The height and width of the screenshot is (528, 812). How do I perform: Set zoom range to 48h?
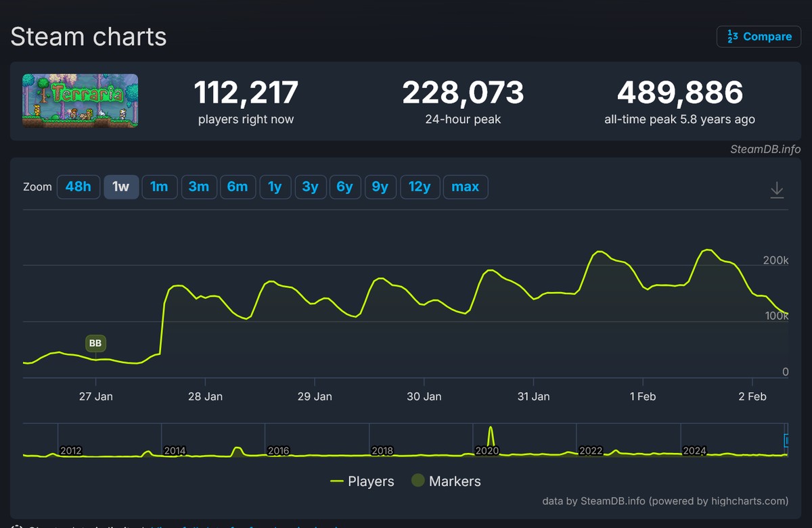[78, 187]
